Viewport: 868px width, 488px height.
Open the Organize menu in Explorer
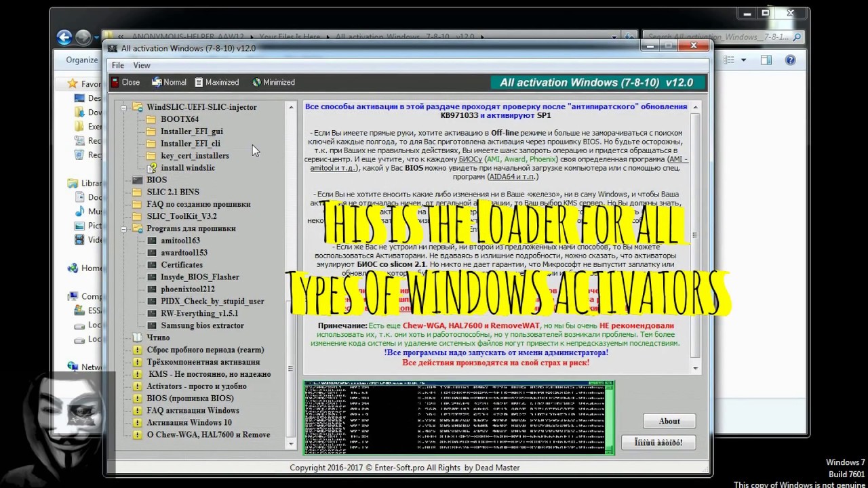pyautogui.click(x=82, y=60)
